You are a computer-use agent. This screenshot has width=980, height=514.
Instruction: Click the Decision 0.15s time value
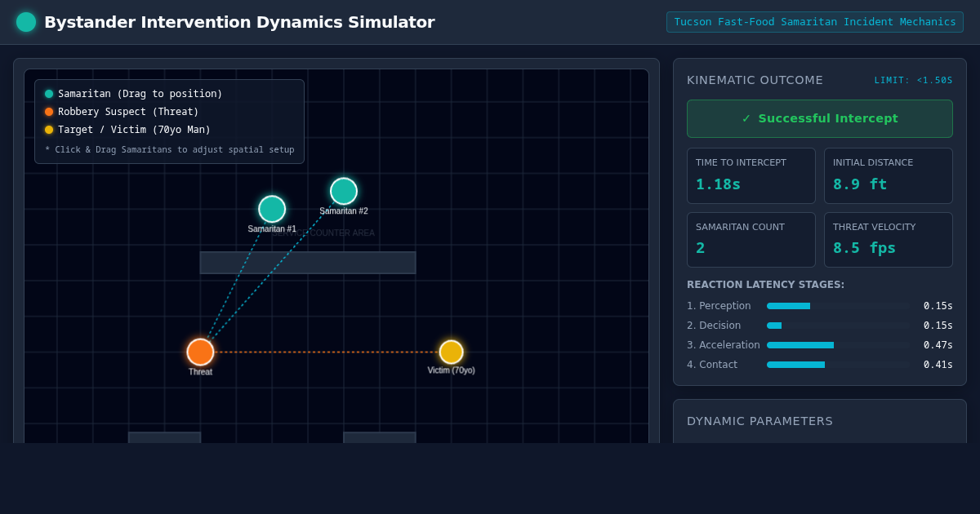click(x=938, y=326)
